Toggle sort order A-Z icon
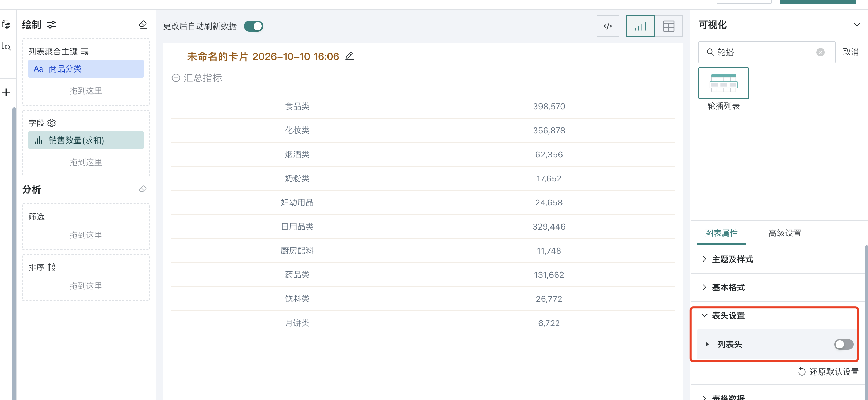The image size is (868, 400). (x=52, y=267)
